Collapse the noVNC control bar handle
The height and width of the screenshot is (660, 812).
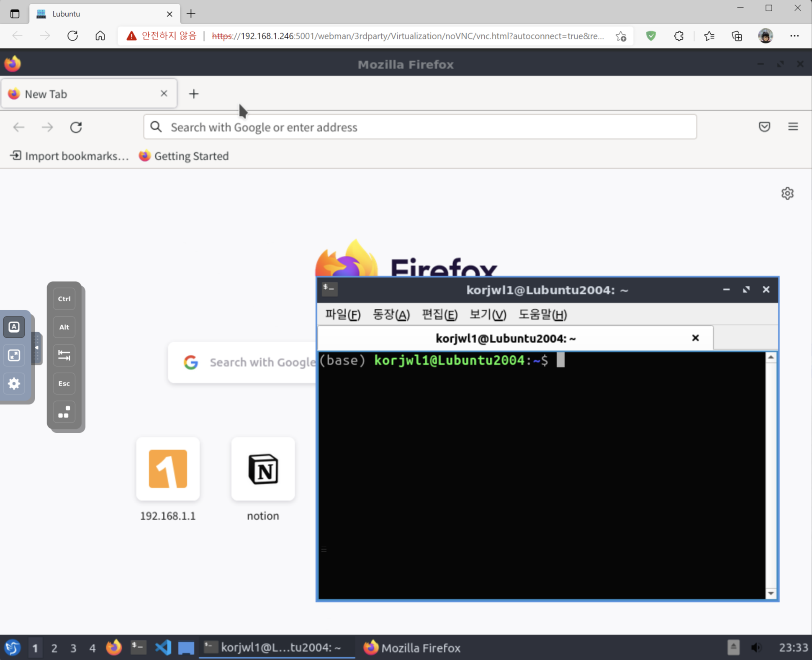click(x=37, y=348)
